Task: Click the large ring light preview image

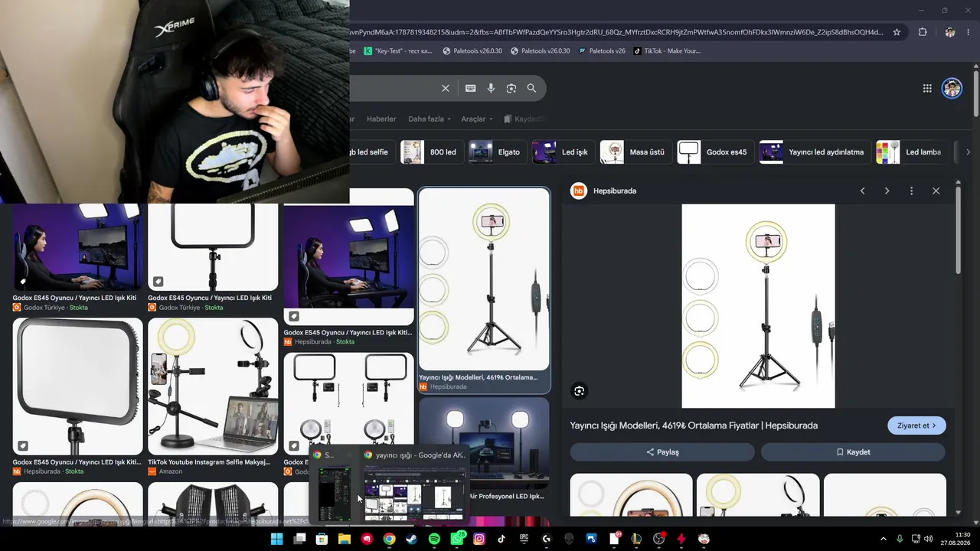Action: pyautogui.click(x=758, y=306)
